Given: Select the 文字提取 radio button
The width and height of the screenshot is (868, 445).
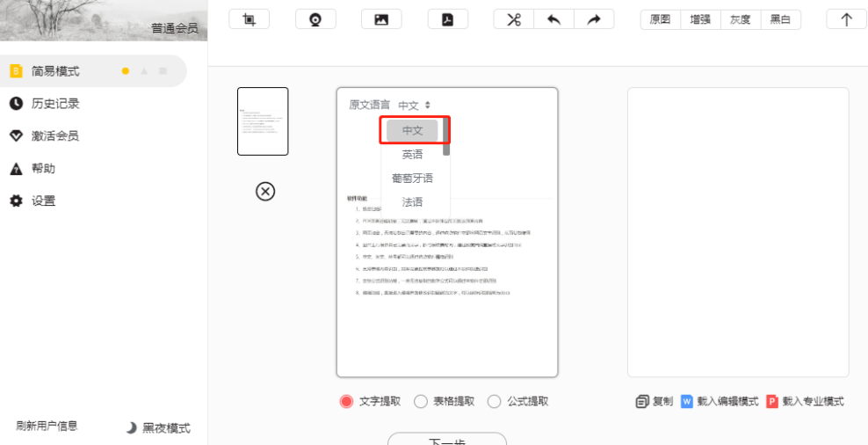Looking at the screenshot, I should (x=346, y=402).
